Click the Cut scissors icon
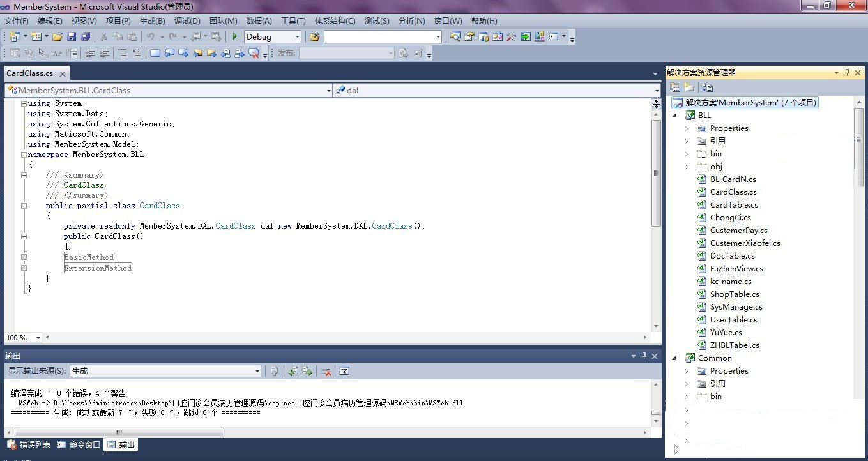 [103, 36]
